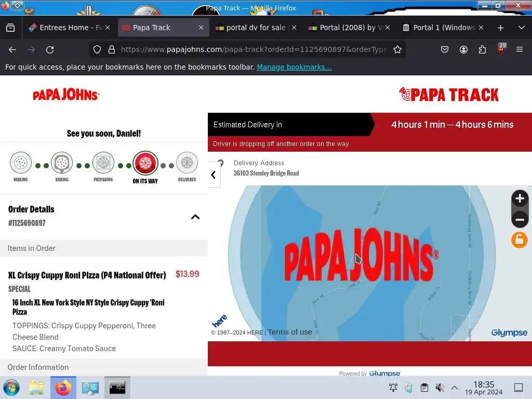The width and height of the screenshot is (532, 399).
Task: Click the On Its Way stage icon
Action: [145, 163]
